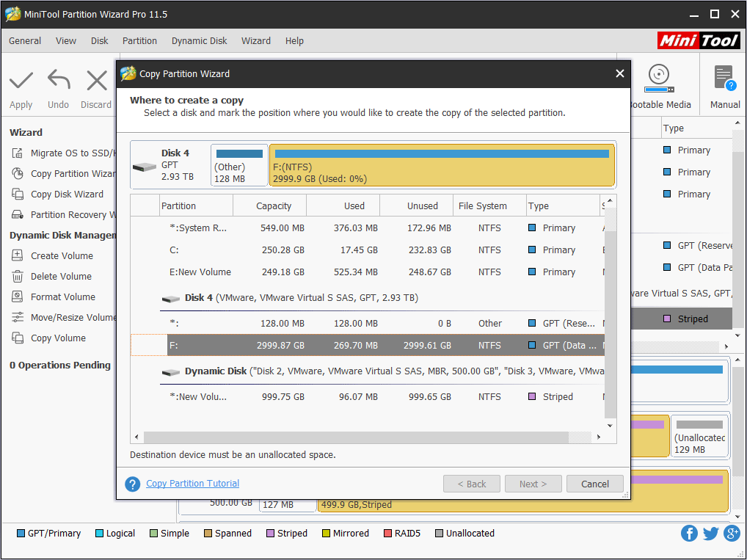Open the Copy Partition Tutorial link
Image resolution: width=747 pixels, height=560 pixels.
click(192, 483)
